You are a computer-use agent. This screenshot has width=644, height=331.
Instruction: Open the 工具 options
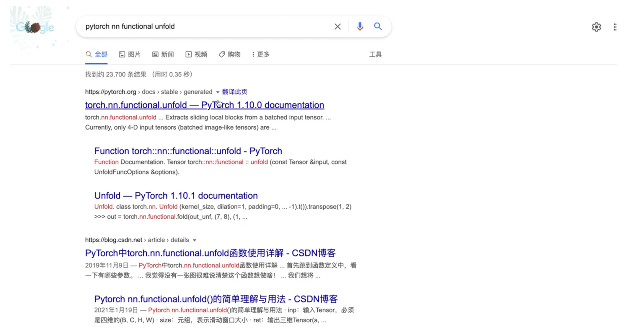coord(375,54)
